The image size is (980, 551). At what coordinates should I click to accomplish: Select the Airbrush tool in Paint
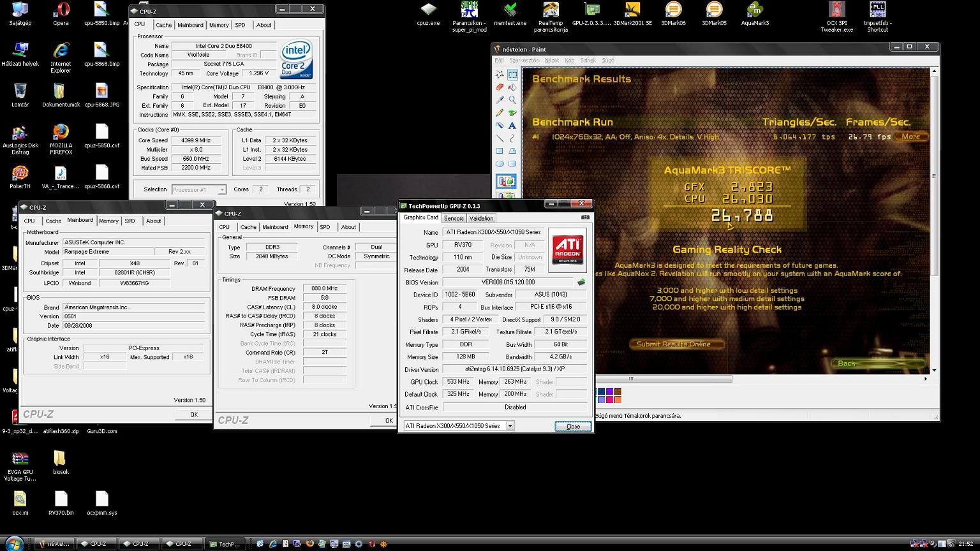point(500,125)
